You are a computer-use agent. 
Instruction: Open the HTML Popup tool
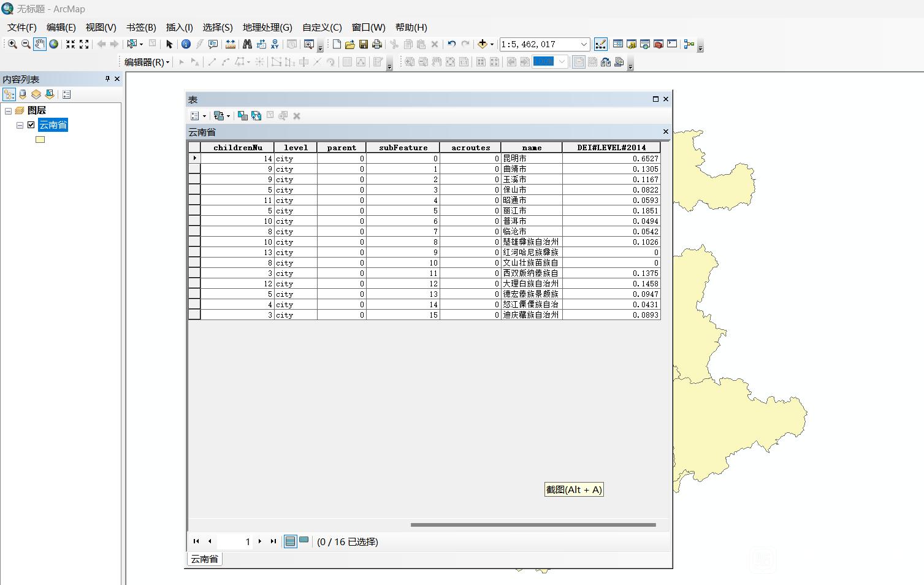coord(213,44)
